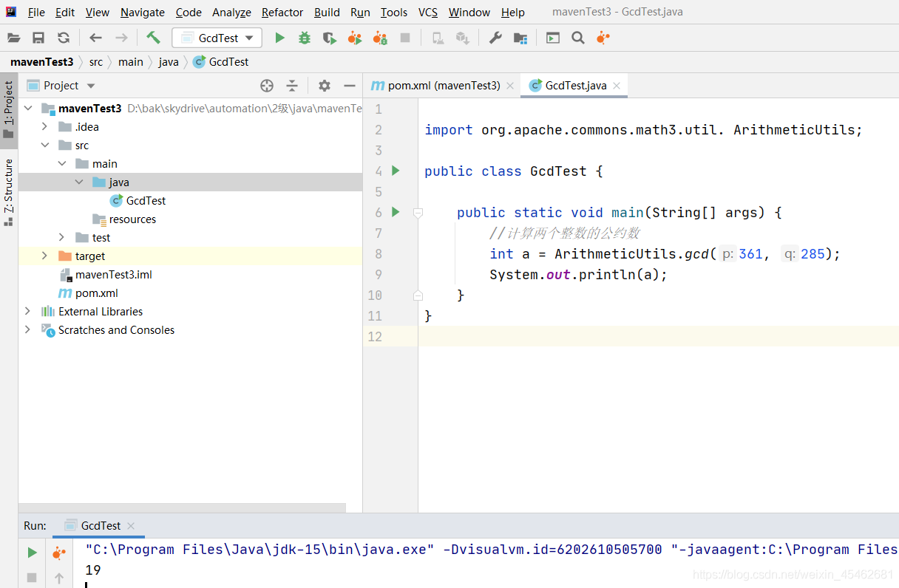Collapse the src folder
The image size is (899, 588).
45,145
